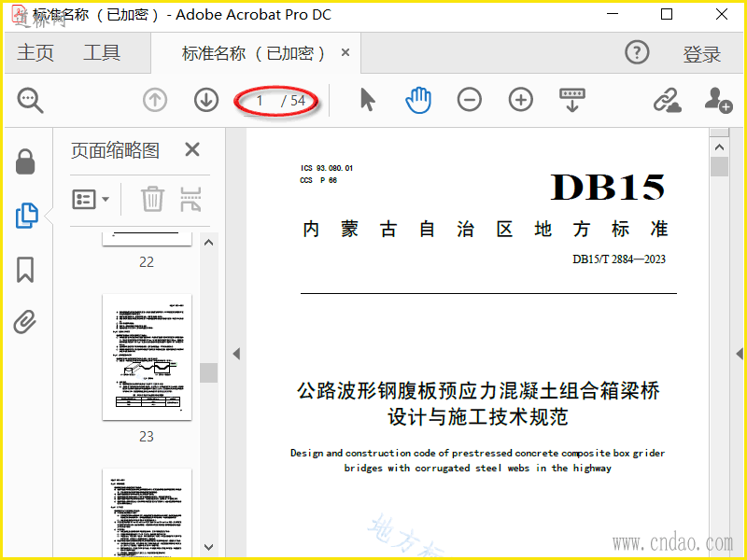747x560 pixels.
Task: Open the security lock panel icon
Action: point(25,161)
